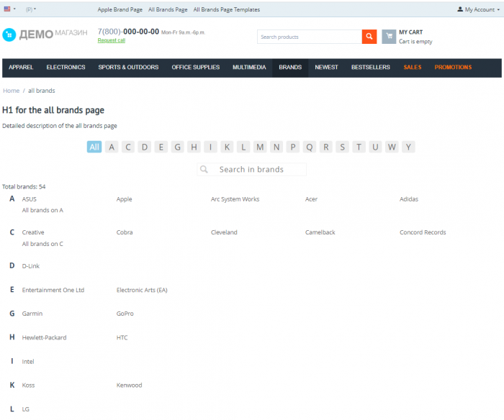This screenshot has width=504, height=420.
Task: Open the Acer brand
Action: 311,199
